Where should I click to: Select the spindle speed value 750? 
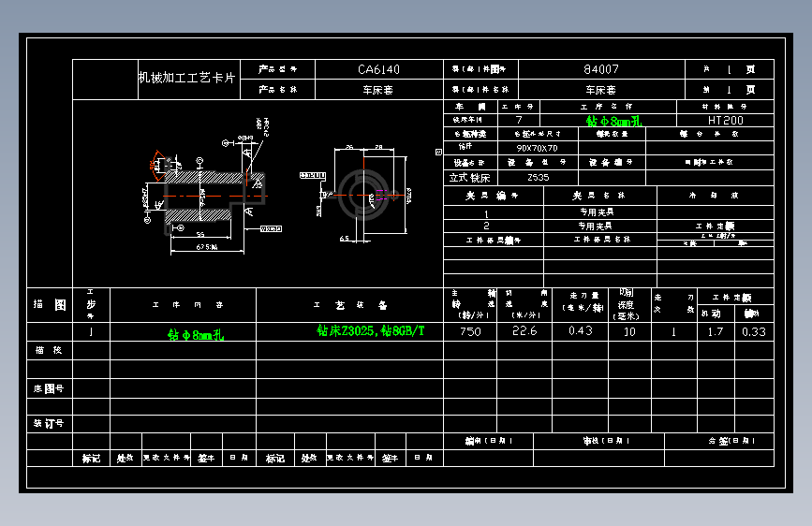(470, 332)
